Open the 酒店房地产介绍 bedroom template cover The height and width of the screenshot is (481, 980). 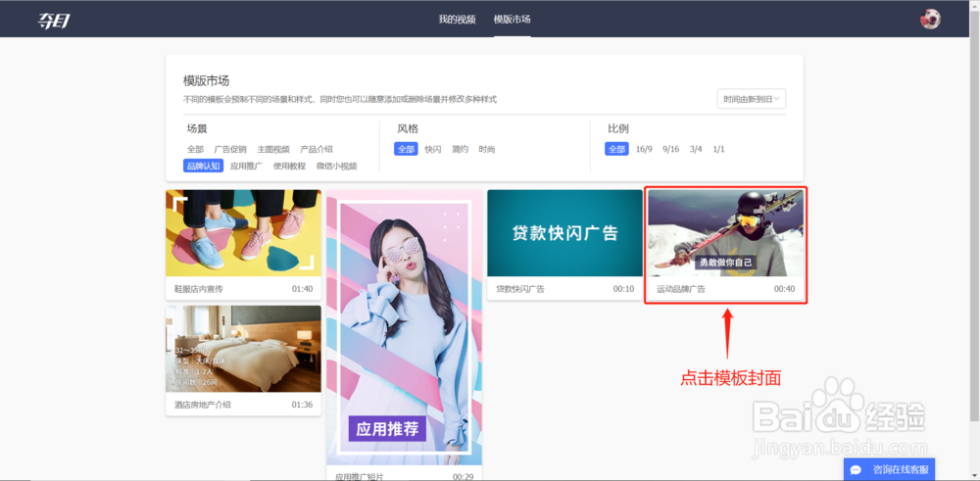click(243, 349)
